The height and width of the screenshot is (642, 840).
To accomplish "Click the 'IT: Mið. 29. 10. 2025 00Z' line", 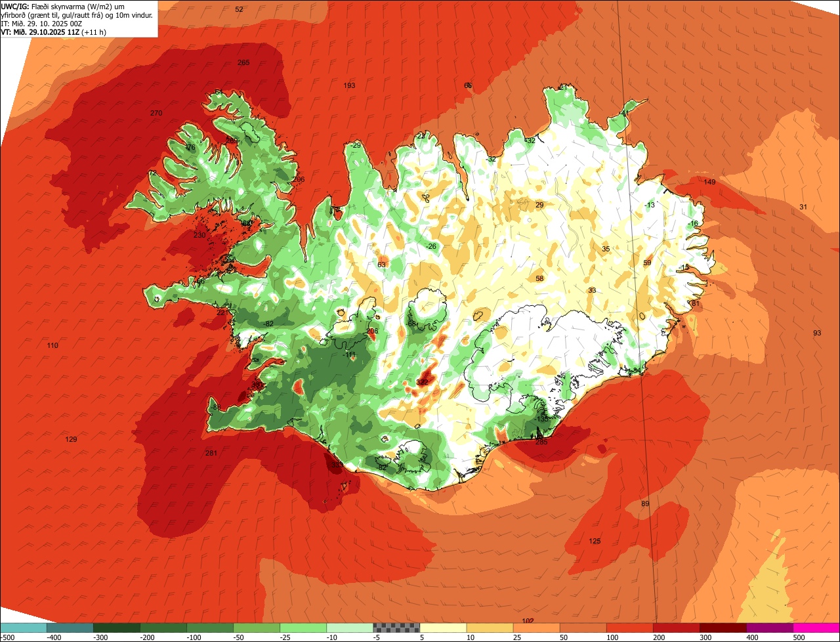I will coord(41,24).
